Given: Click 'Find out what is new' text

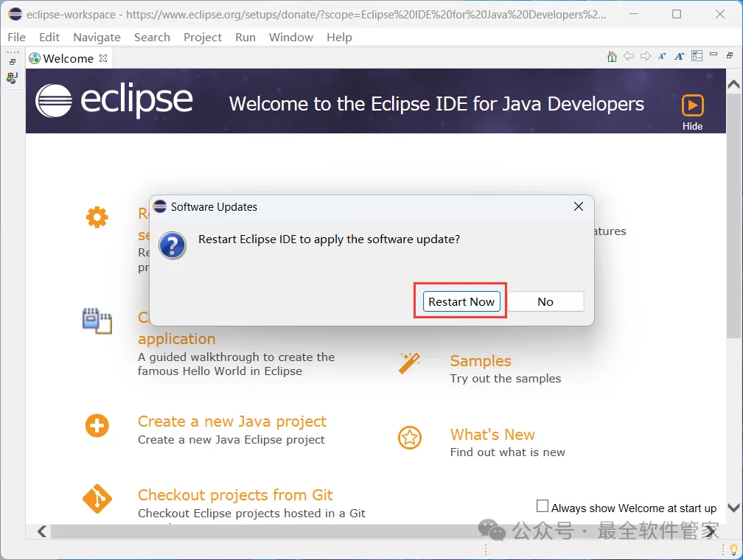Looking at the screenshot, I should point(507,452).
